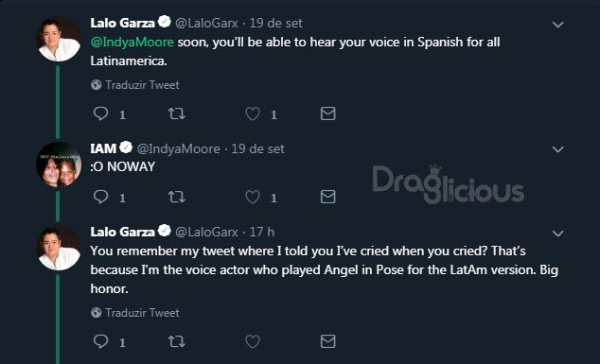
Task: Reply to the Angel in Pose tweet
Action: click(100, 341)
